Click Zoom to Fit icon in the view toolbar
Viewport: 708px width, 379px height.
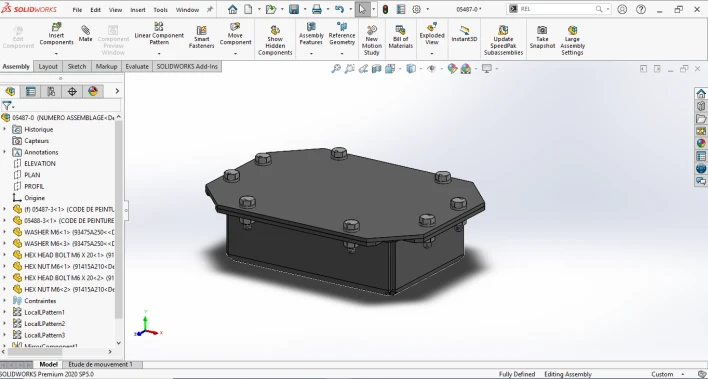(336, 69)
